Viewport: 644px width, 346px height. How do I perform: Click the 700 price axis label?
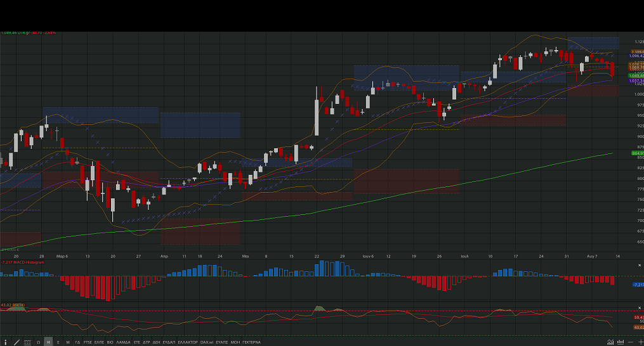point(640,221)
